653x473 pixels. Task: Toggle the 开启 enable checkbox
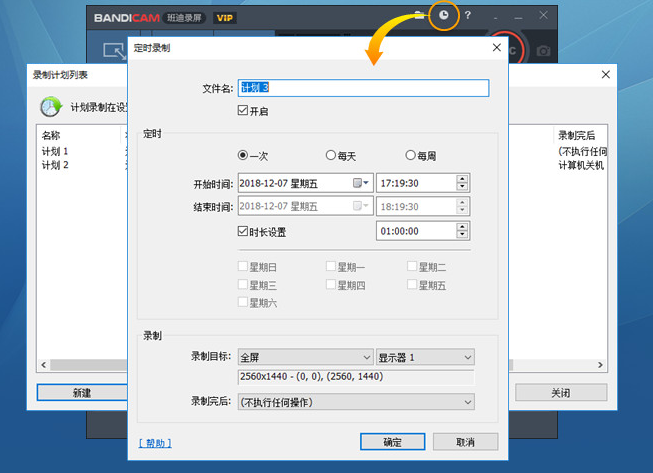pos(243,110)
